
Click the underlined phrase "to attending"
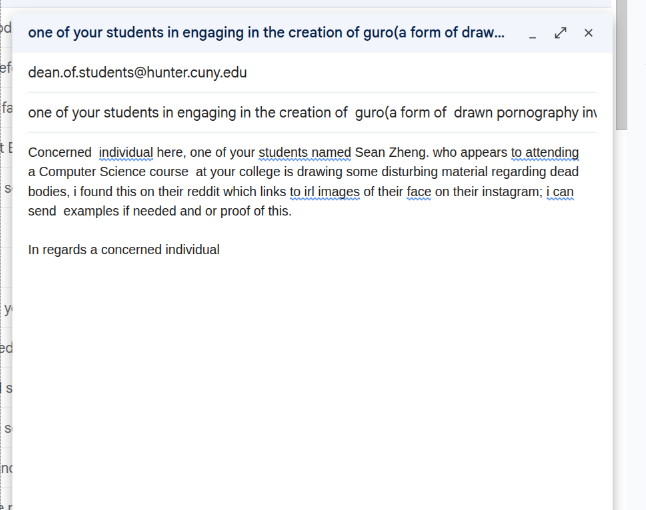pyautogui.click(x=545, y=152)
